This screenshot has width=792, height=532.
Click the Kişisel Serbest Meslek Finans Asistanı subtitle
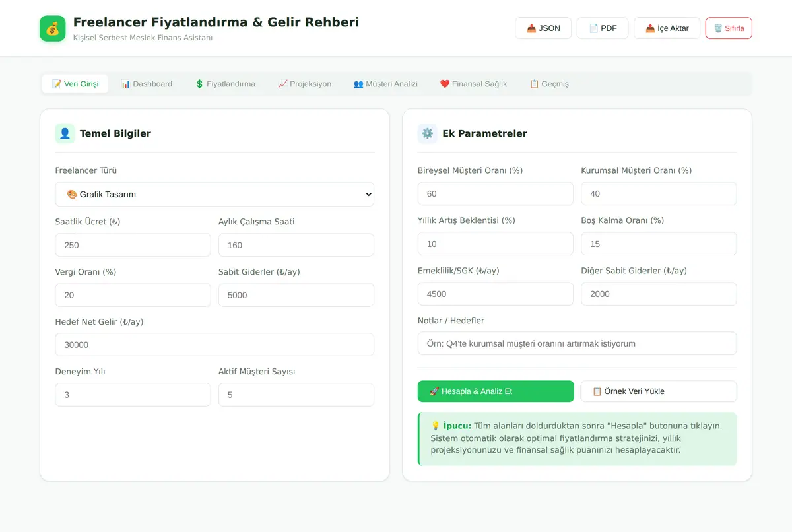tap(143, 38)
